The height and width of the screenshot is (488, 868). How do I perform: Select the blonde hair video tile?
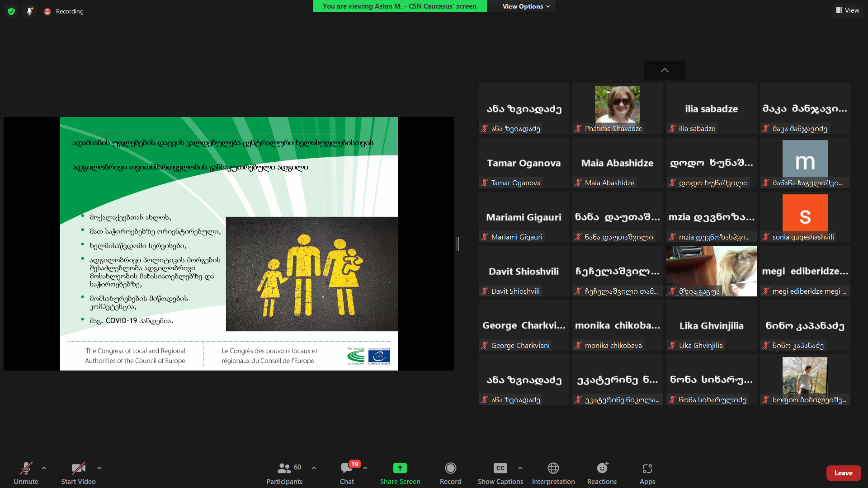712,271
